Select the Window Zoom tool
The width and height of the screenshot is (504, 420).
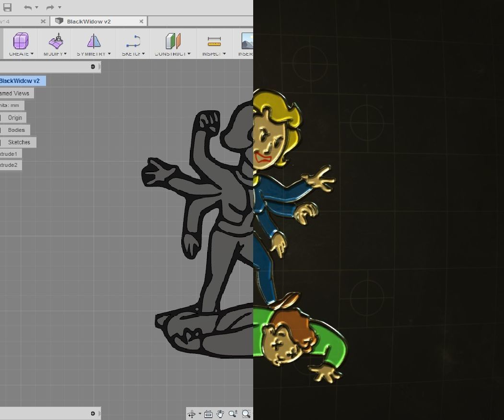tap(246, 413)
